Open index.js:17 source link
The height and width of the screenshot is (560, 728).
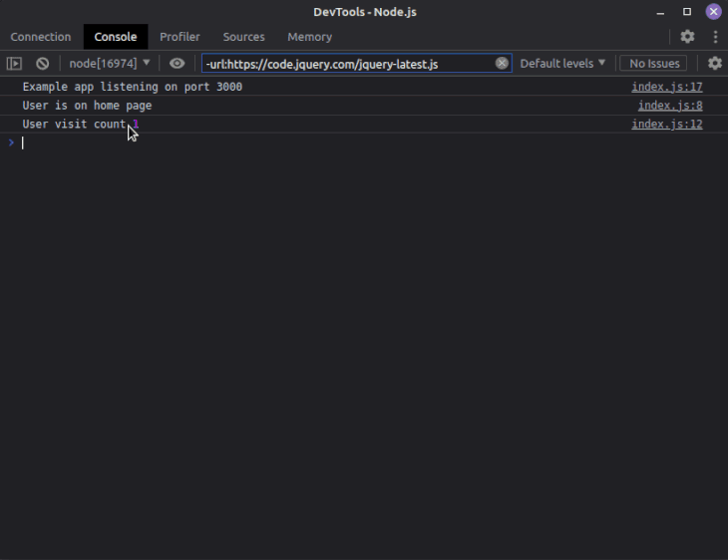(x=667, y=87)
